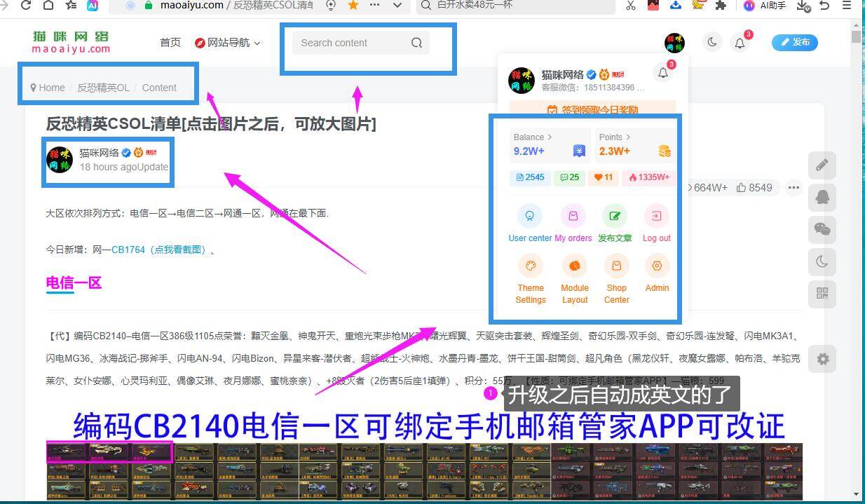Open the article more options ellipsis
The image size is (865, 504).
(x=794, y=187)
